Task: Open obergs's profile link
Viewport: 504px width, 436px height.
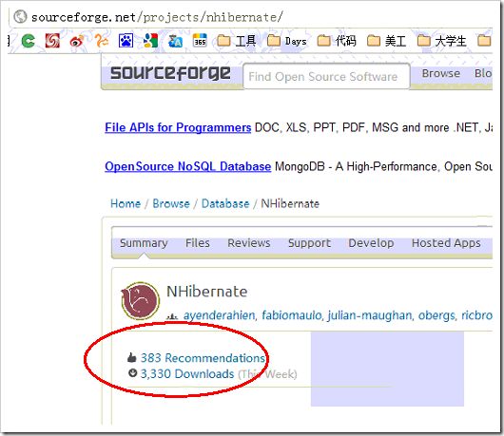Action: coord(436,315)
